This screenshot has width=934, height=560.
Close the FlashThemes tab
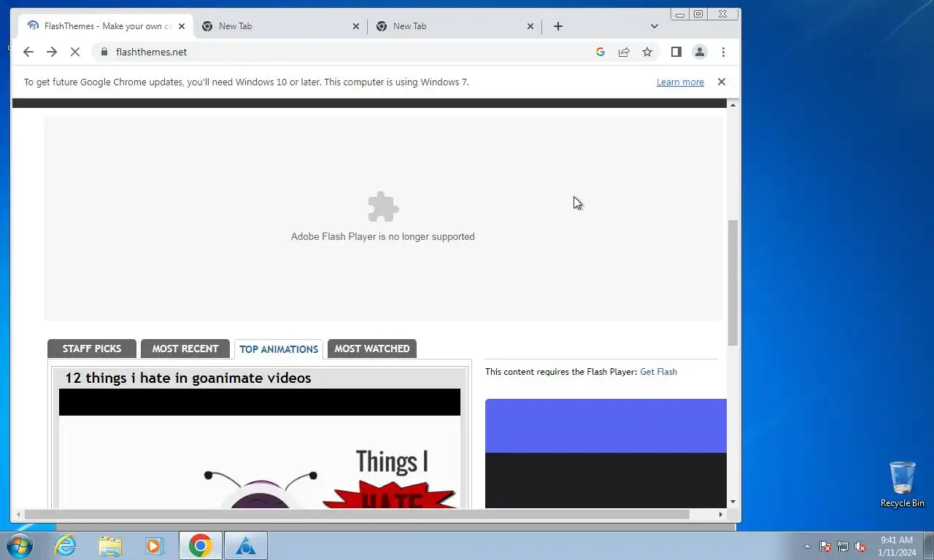182,26
